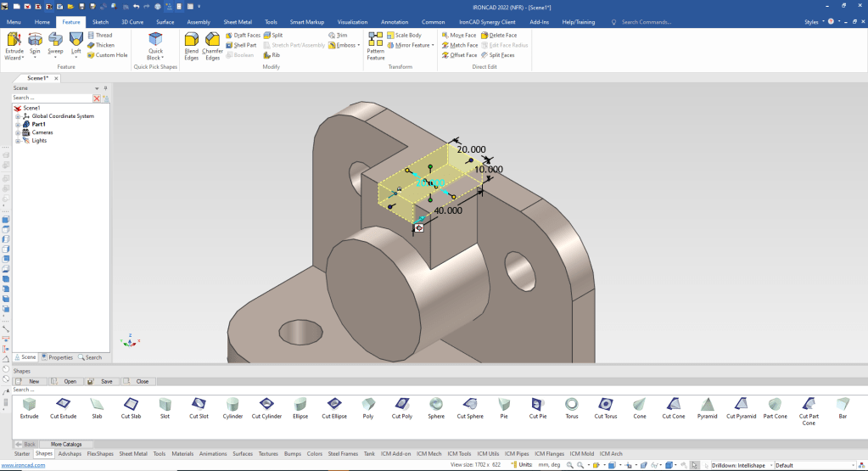Toggle the Scene panel auto-hide pin
868x471 pixels.
pyautogui.click(x=105, y=88)
